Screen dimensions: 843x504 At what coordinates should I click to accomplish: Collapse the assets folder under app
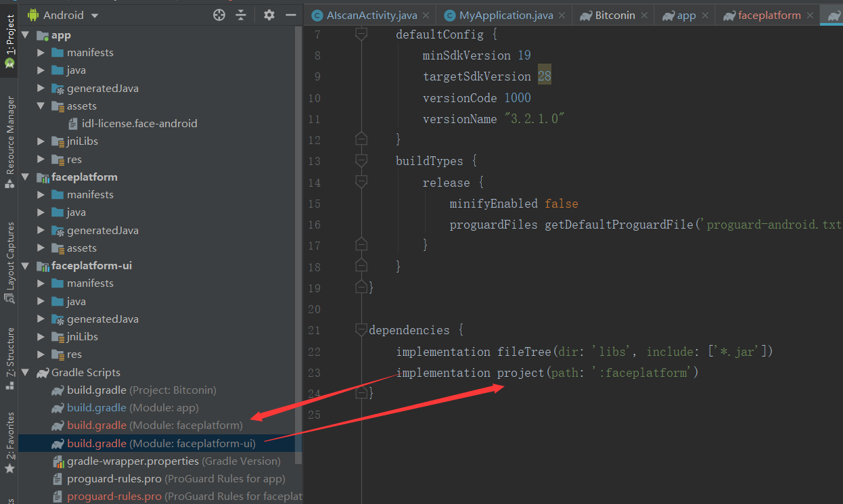(41, 106)
